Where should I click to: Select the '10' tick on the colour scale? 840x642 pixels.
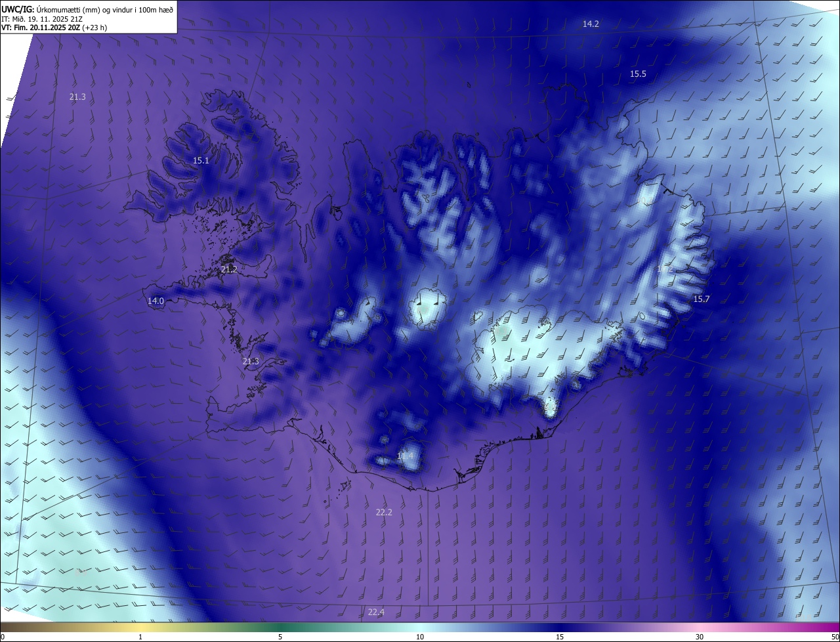click(x=420, y=637)
